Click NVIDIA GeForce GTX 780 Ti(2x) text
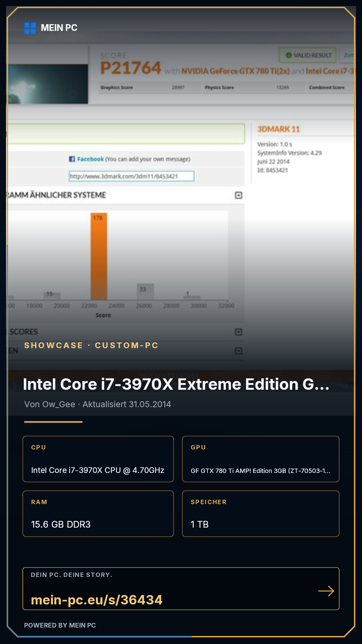Image resolution: width=362 pixels, height=644 pixels. pyautogui.click(x=236, y=71)
